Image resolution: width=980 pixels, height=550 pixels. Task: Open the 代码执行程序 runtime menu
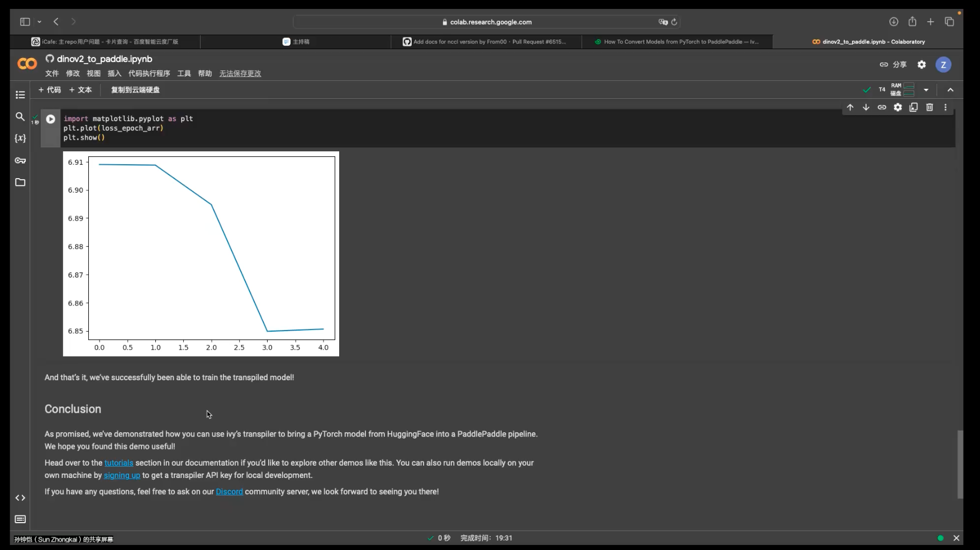(149, 74)
